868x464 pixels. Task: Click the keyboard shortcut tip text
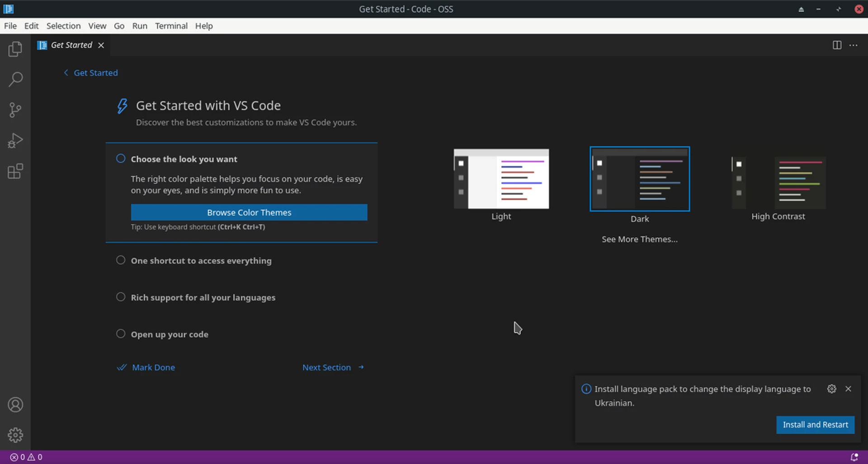pos(198,227)
